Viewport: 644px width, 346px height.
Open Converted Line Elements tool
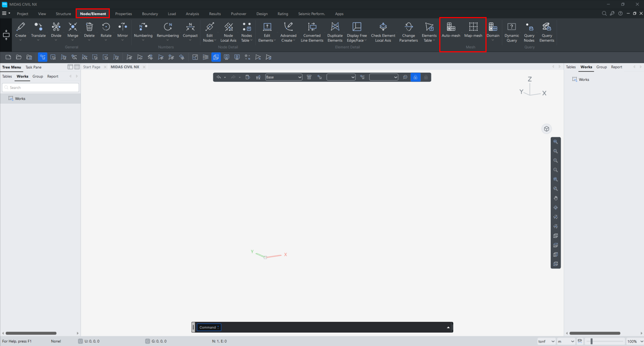(x=312, y=32)
